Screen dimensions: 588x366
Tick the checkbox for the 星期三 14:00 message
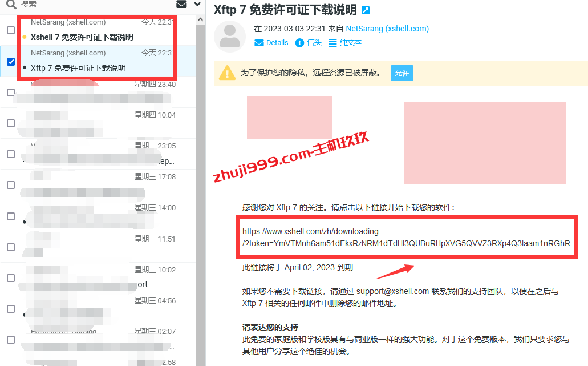(11, 216)
